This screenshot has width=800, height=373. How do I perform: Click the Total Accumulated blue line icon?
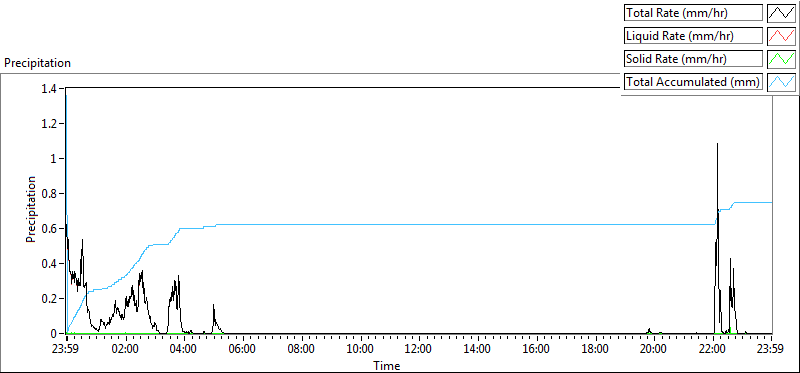(x=782, y=82)
